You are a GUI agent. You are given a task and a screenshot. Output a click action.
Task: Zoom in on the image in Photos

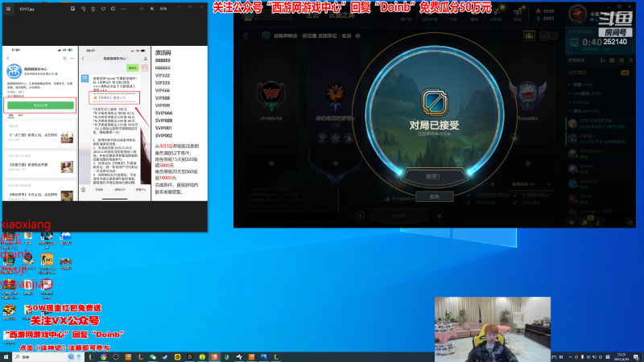152,9
